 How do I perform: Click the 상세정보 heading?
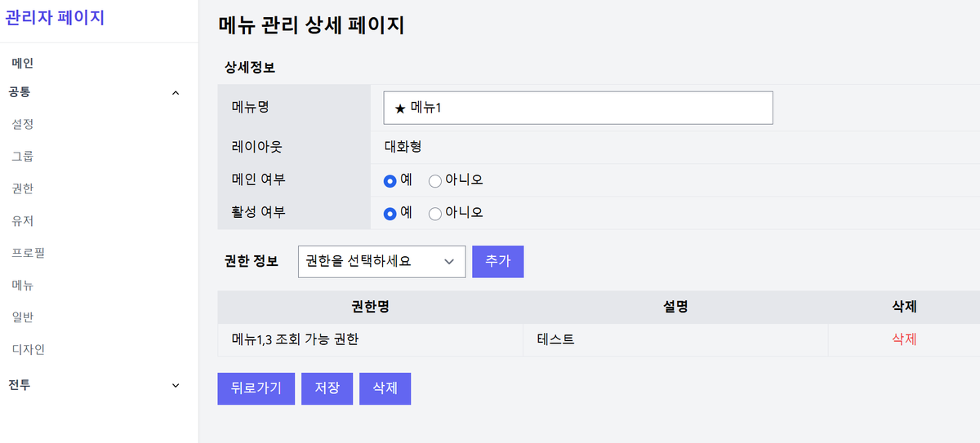click(x=250, y=68)
